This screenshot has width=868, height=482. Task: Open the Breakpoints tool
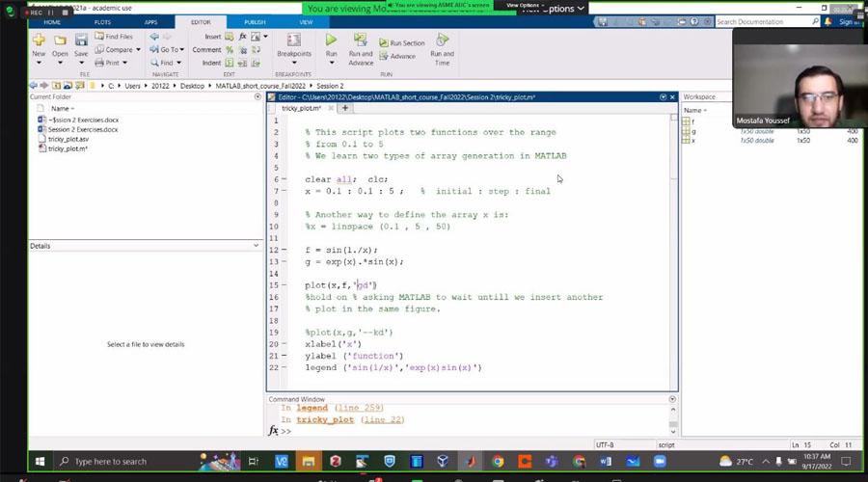(x=294, y=44)
